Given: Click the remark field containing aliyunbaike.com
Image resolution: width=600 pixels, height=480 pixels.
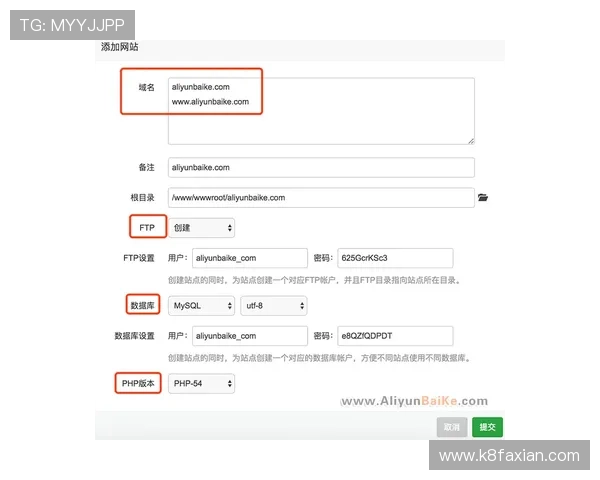Looking at the screenshot, I should pos(321,167).
